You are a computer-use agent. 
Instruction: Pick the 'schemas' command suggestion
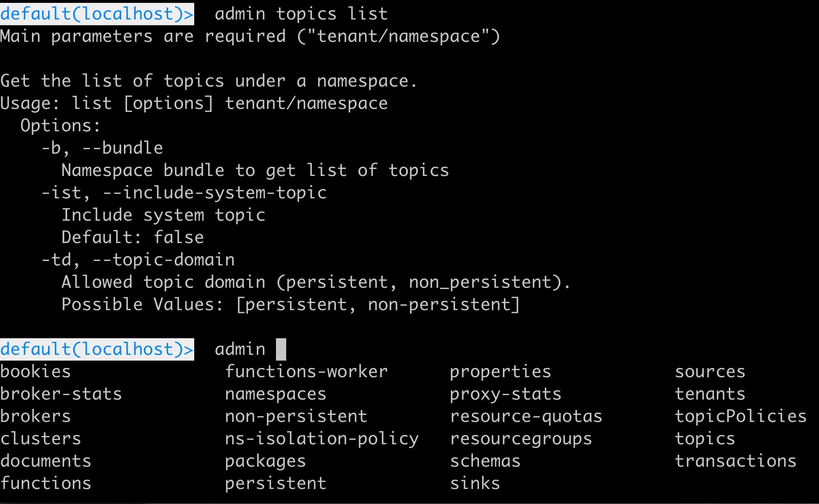[x=485, y=461]
